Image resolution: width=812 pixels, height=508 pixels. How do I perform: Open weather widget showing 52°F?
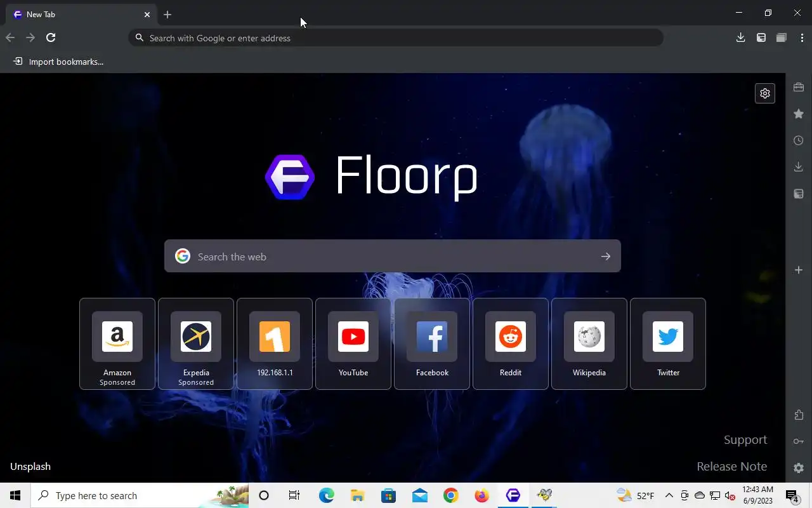pos(635,495)
